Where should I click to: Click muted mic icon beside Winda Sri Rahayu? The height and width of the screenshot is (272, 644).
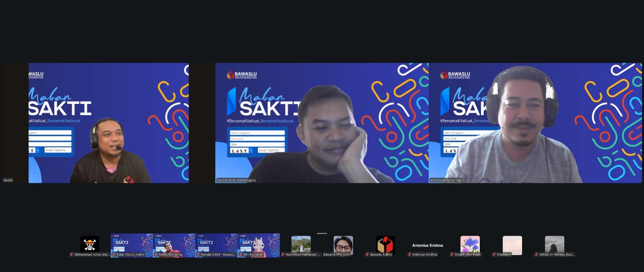pyautogui.click(x=536, y=255)
